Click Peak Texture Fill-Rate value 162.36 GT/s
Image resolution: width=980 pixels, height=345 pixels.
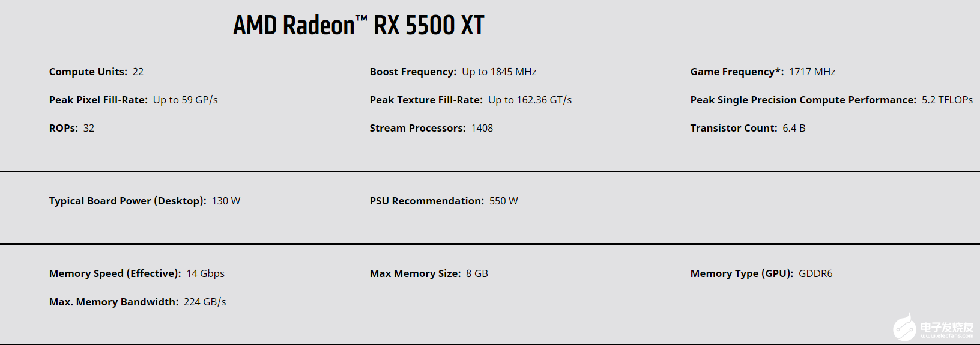[530, 100]
